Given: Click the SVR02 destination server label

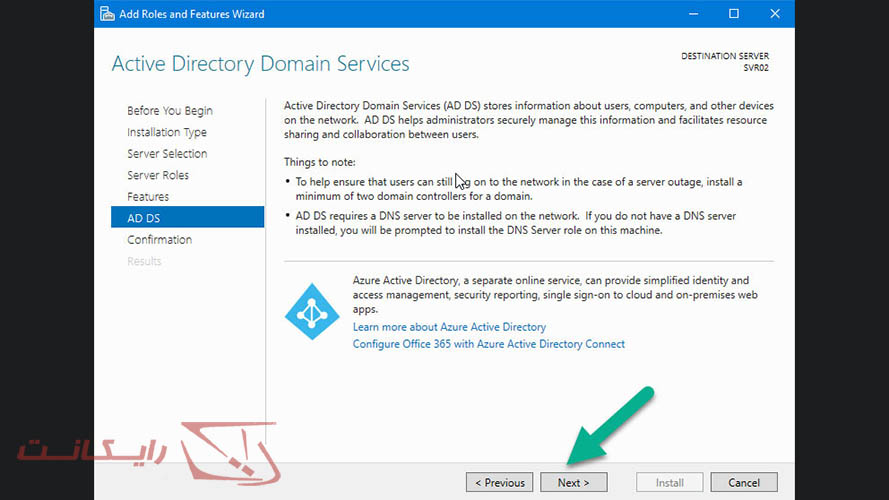Looking at the screenshot, I should tap(756, 68).
